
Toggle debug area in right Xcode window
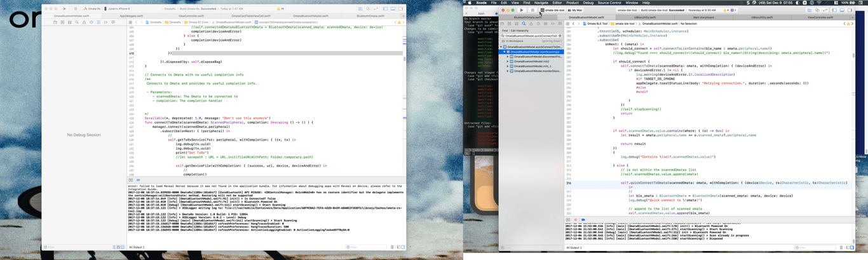tap(842, 10)
